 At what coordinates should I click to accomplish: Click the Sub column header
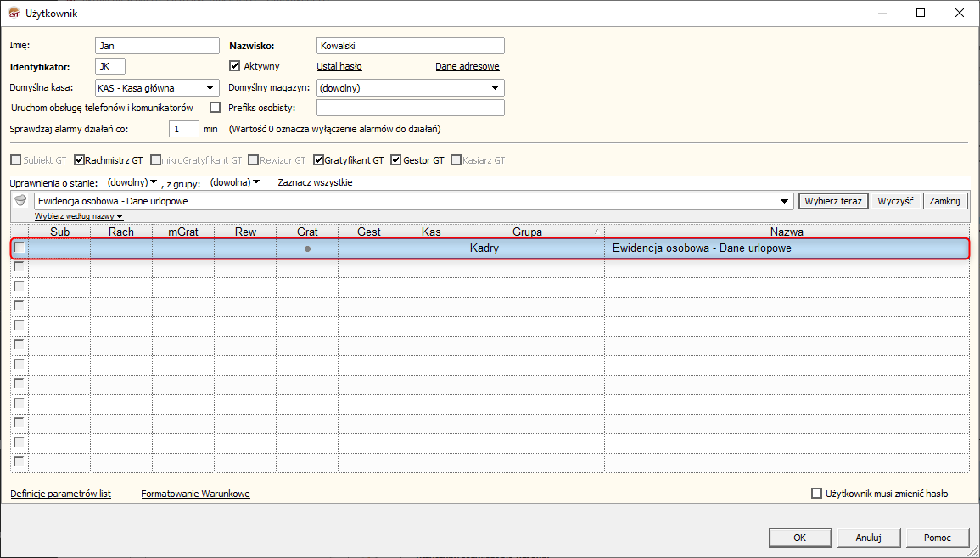(60, 232)
